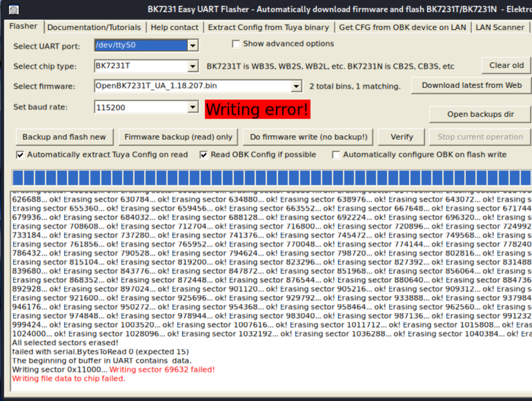
Task: Enable Show advanced options checkbox
Action: click(x=236, y=44)
